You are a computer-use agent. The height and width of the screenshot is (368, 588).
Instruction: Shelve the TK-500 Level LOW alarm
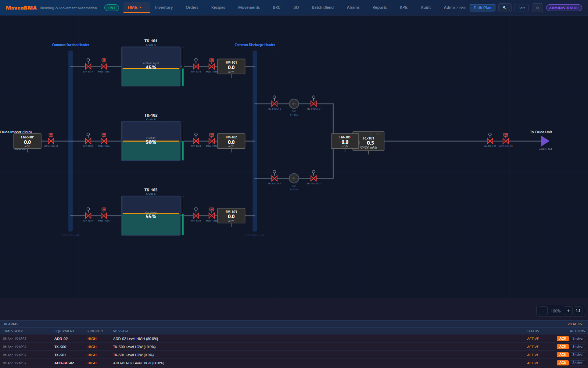pos(577,347)
